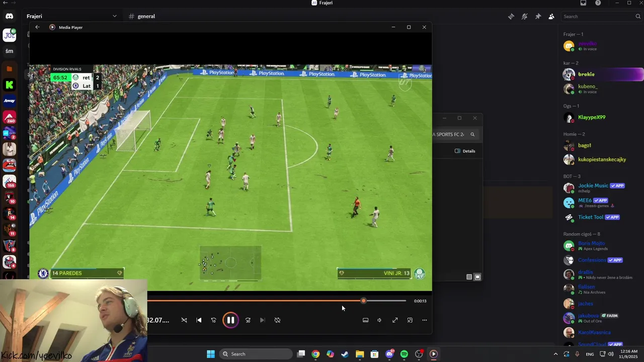Open server icon with 260 badge
This screenshot has height=362, width=644.
click(9, 118)
